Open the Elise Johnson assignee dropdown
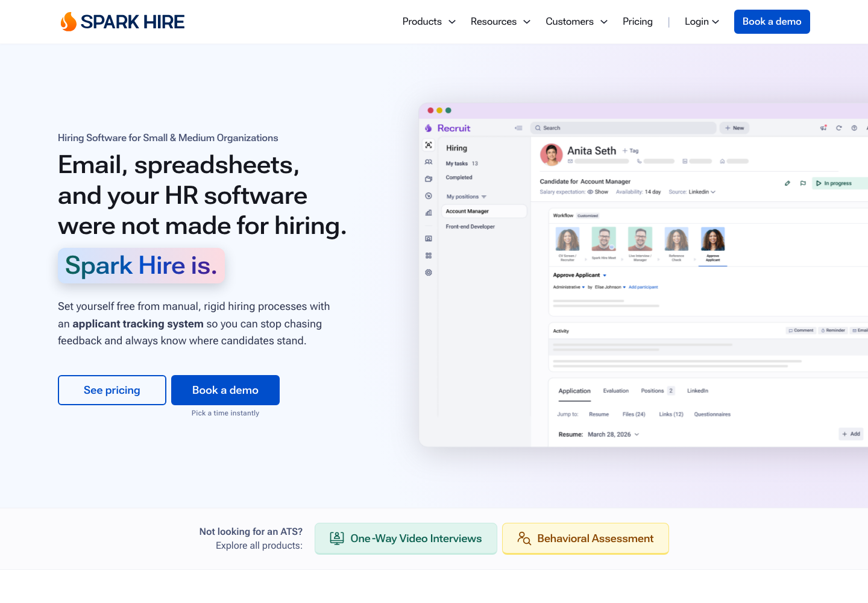The width and height of the screenshot is (868, 603). [611, 287]
